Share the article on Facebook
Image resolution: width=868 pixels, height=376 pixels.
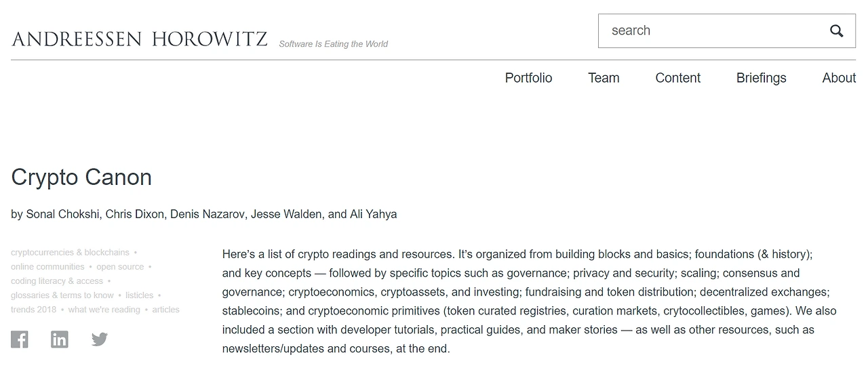click(x=20, y=339)
